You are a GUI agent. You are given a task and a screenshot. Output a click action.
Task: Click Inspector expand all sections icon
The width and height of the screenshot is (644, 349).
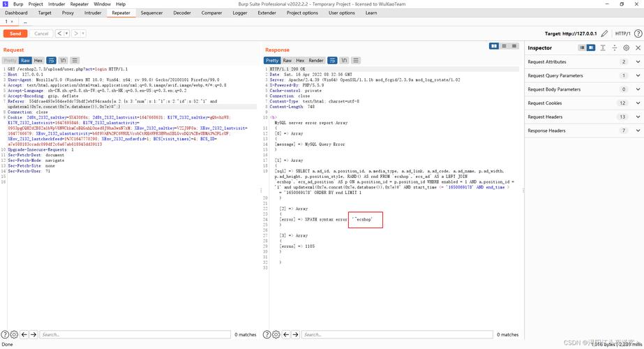point(603,47)
